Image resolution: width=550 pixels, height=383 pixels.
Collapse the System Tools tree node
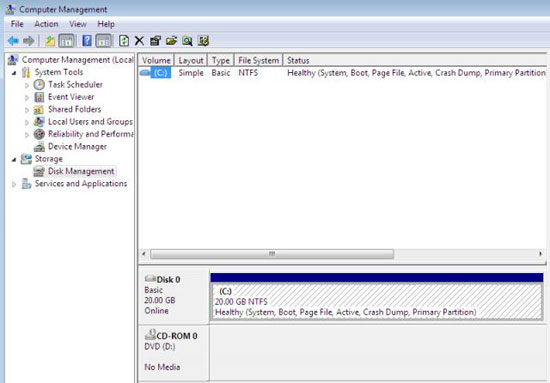[14, 73]
